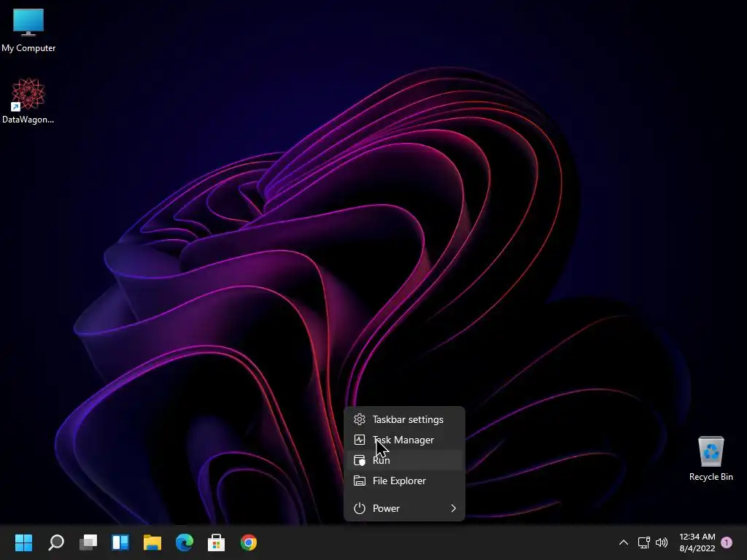The width and height of the screenshot is (747, 560).
Task: Open the Power submenu entry
Action: click(404, 508)
